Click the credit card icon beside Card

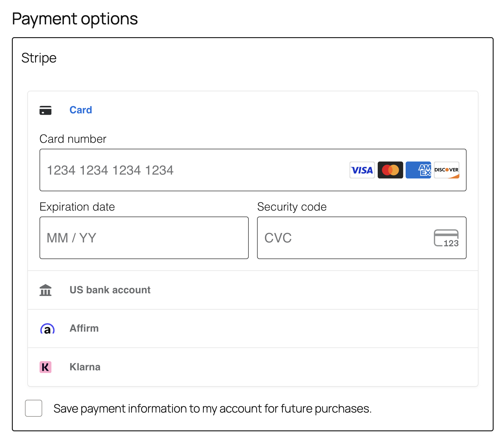(45, 110)
